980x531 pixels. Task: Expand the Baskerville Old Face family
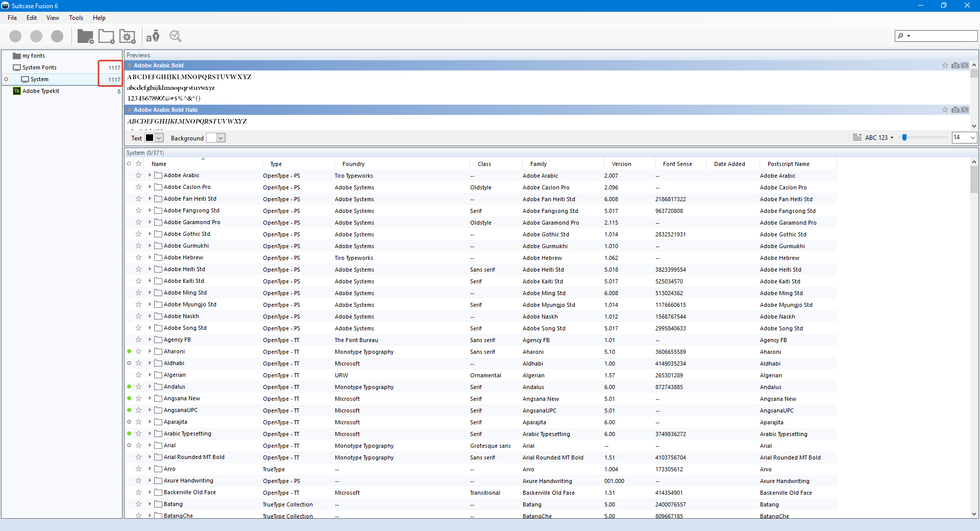click(x=150, y=492)
